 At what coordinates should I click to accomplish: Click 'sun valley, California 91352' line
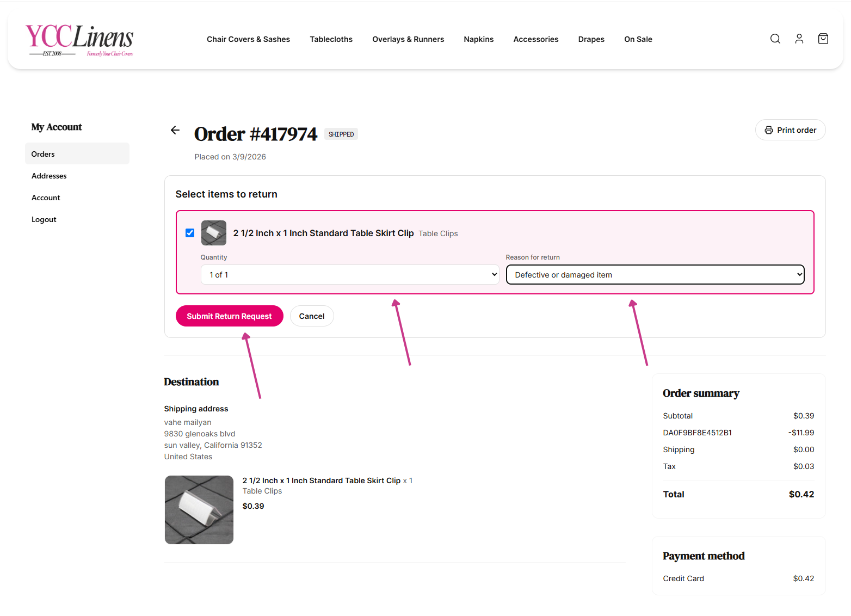pos(213,445)
